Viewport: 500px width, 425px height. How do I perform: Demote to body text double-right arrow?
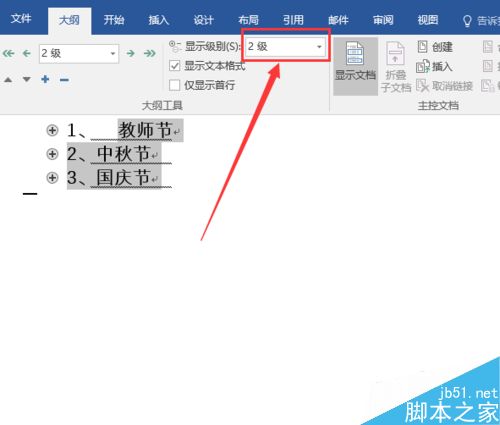pyautogui.click(x=150, y=53)
